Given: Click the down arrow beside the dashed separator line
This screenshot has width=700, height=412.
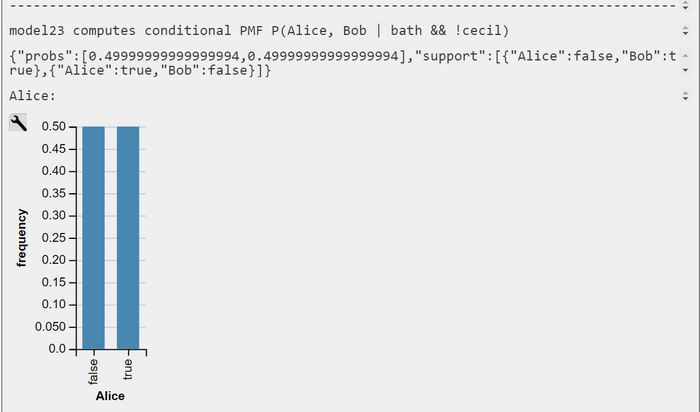Looking at the screenshot, I should click(x=685, y=8).
